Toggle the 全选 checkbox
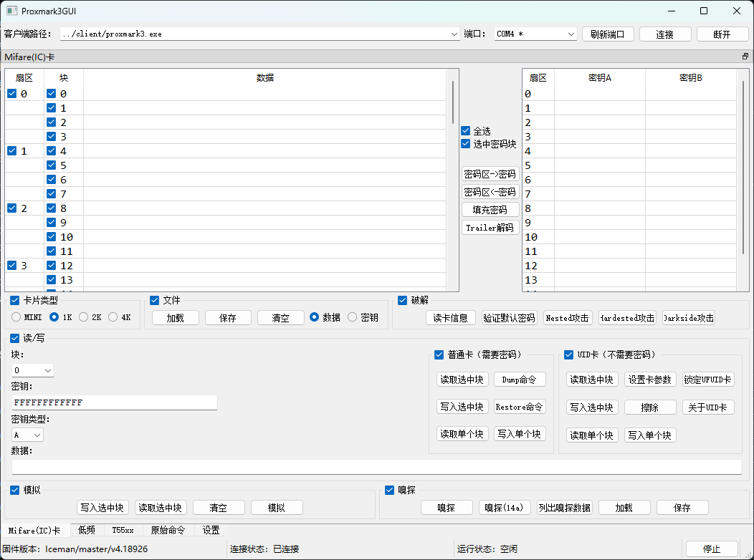Viewport: 754px width, 560px height. click(465, 130)
